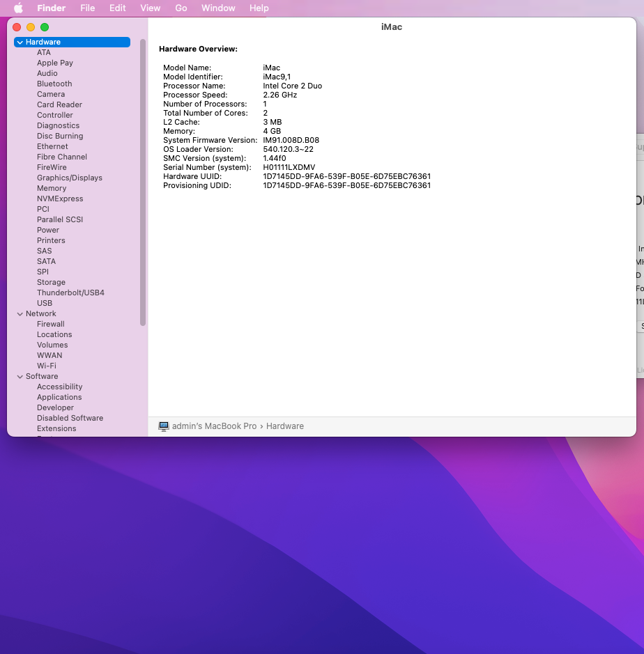Viewport: 644px width, 654px height.
Task: Click Hardware in the path bar
Action: [x=285, y=426]
